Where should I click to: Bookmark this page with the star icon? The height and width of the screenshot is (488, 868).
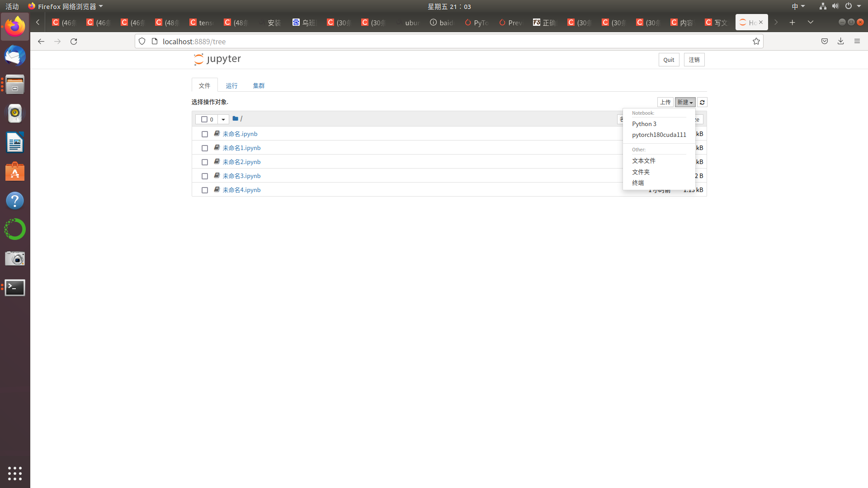tap(756, 42)
